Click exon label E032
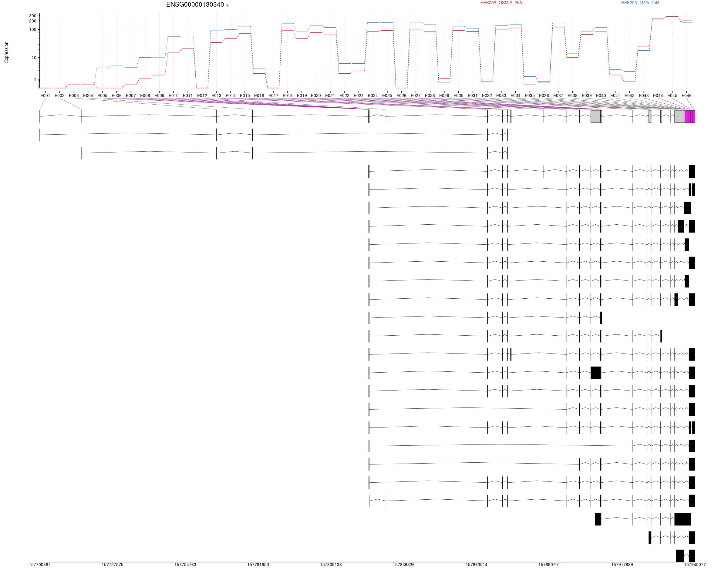 (487, 96)
